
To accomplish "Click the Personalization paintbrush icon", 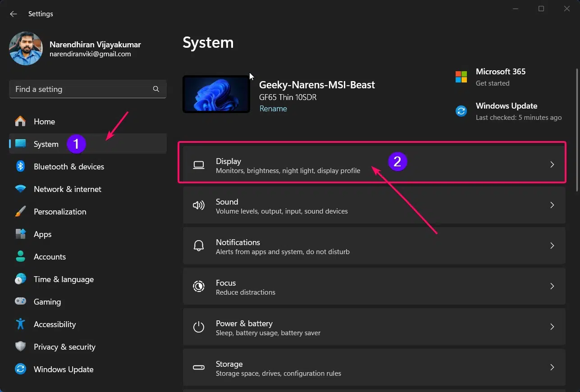I will [20, 212].
